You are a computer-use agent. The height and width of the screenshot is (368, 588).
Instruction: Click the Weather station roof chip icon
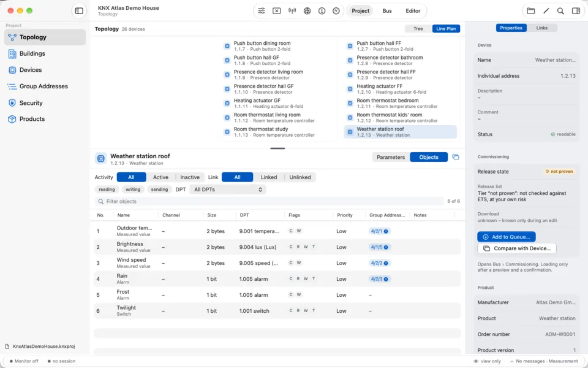pos(101,159)
